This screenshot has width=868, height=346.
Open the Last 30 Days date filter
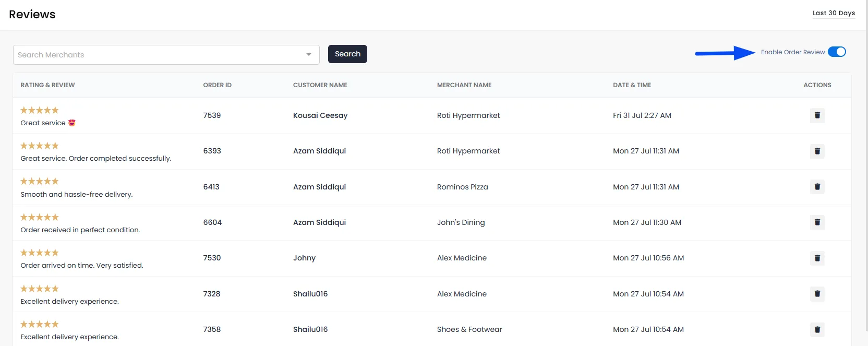pos(834,13)
